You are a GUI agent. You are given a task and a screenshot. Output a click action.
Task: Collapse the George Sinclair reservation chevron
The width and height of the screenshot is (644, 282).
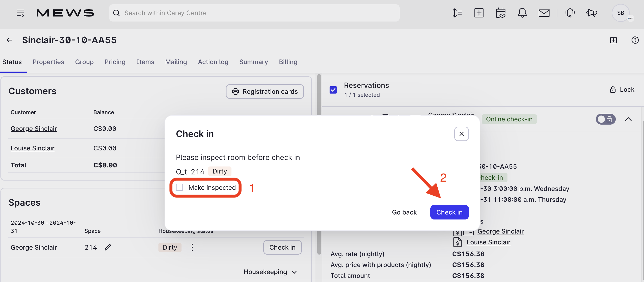(x=628, y=119)
